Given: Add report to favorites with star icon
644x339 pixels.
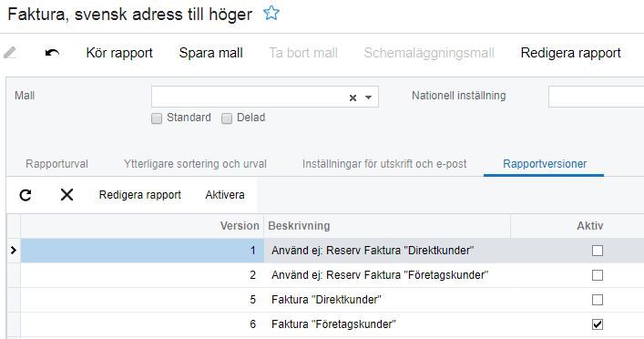Looking at the screenshot, I should (271, 14).
